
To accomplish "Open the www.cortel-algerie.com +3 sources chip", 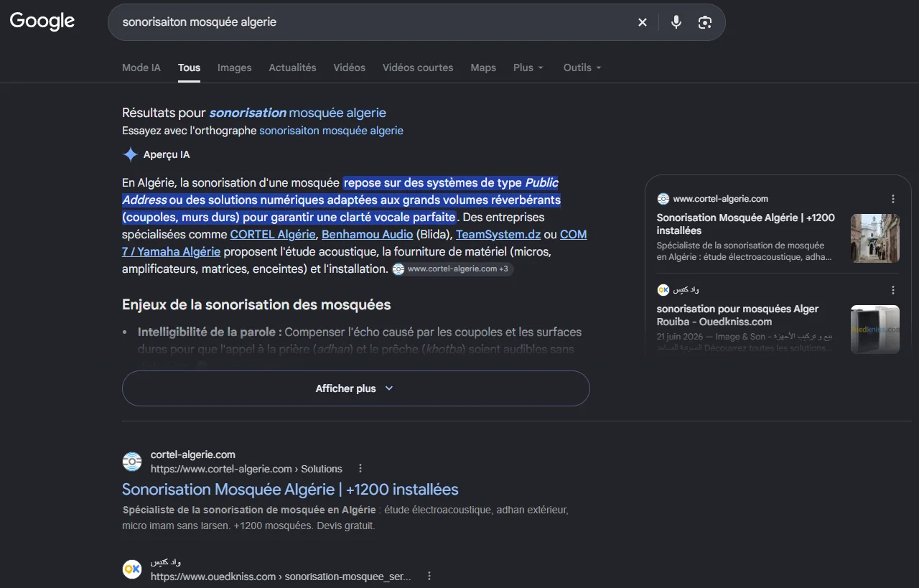I will pyautogui.click(x=453, y=269).
